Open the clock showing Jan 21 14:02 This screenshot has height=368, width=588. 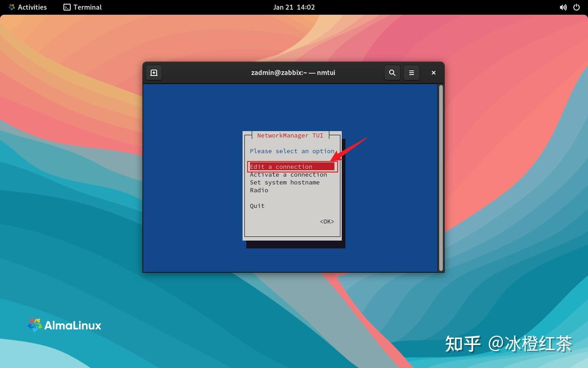pos(294,7)
